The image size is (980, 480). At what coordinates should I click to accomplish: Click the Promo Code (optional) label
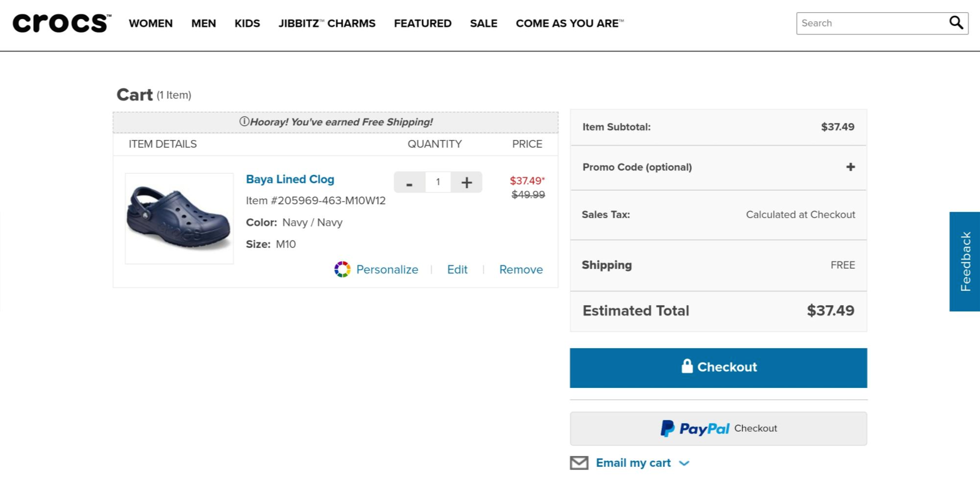tap(637, 167)
